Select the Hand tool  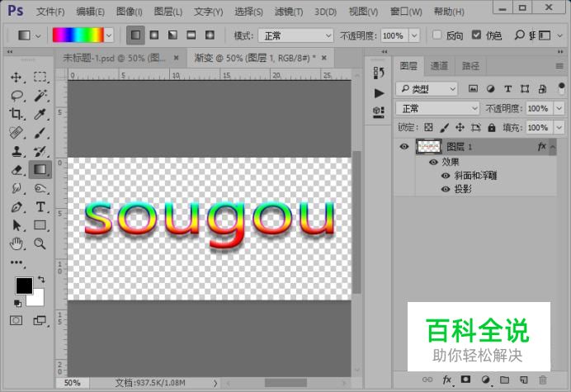coord(16,243)
